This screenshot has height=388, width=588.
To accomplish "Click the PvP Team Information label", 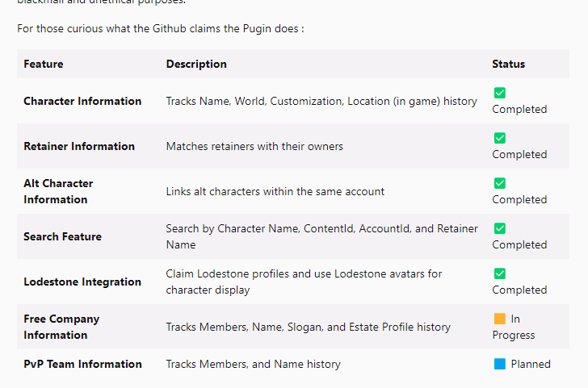I will click(82, 364).
